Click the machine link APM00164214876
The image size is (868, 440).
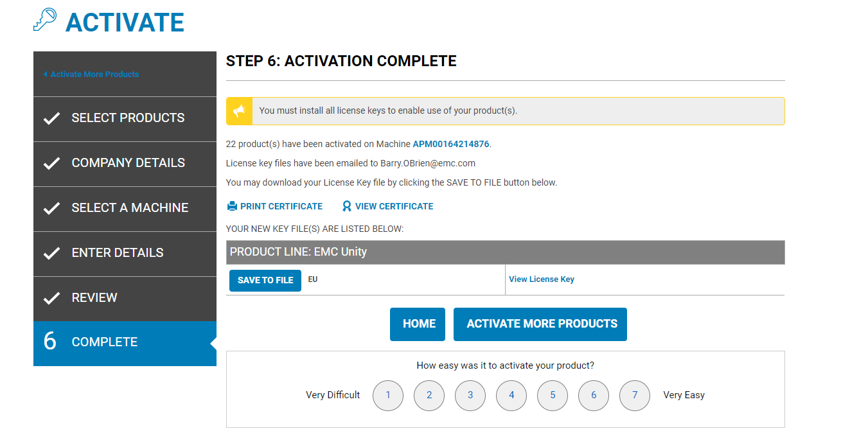(450, 144)
